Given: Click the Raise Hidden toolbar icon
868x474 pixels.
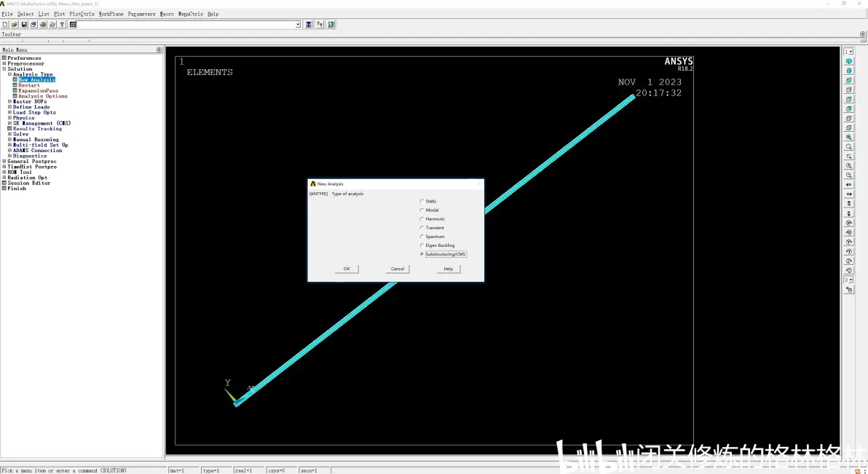Looking at the screenshot, I should [309, 24].
